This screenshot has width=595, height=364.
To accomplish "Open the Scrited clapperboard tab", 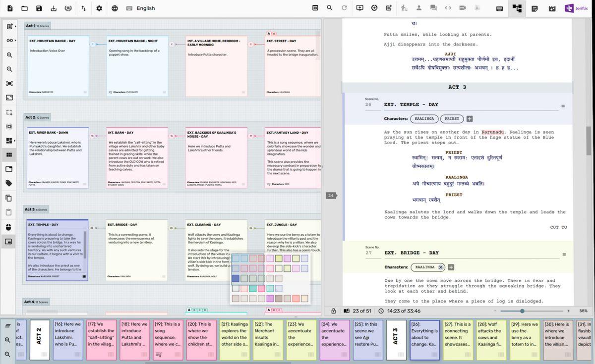I will coord(552,8).
